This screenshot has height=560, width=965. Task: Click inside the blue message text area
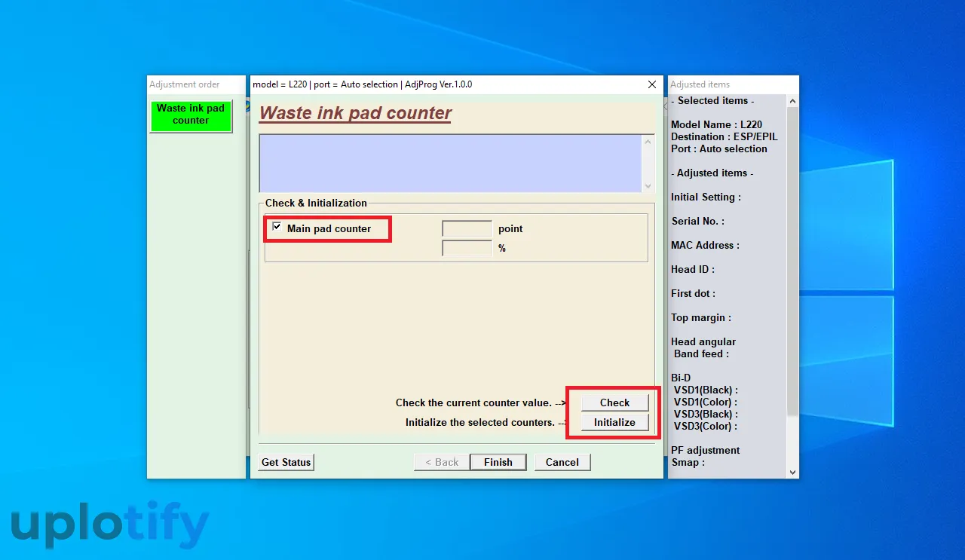click(x=450, y=163)
